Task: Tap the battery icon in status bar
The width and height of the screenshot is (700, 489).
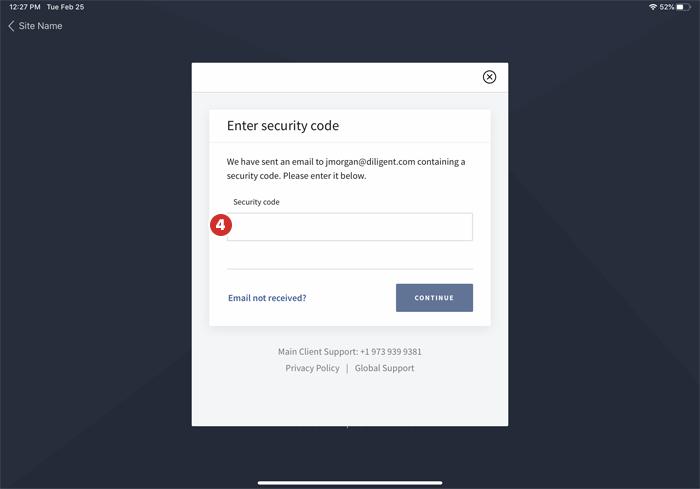Action: (x=684, y=7)
